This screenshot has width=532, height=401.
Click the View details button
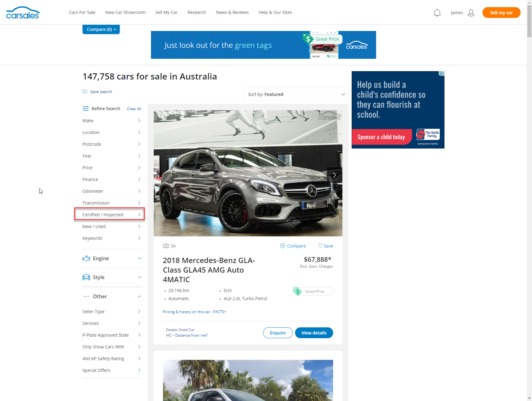click(314, 333)
